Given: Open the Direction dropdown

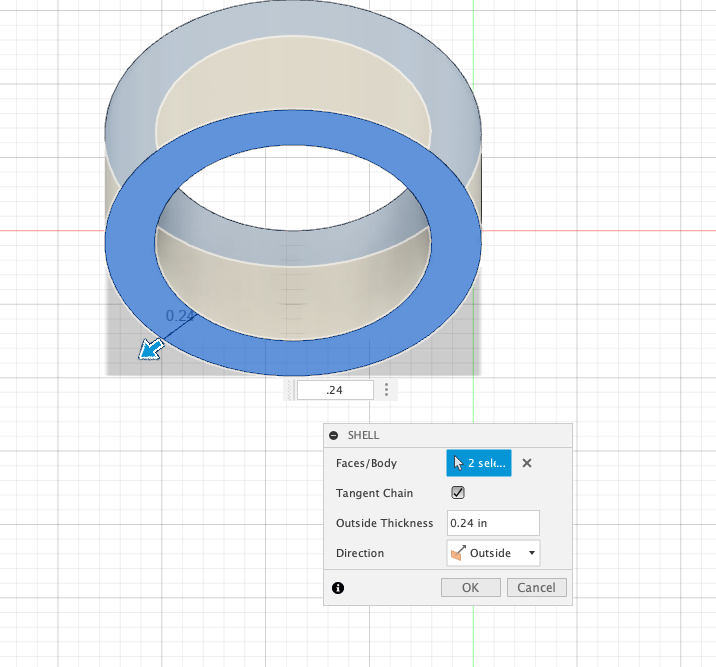Looking at the screenshot, I should tap(493, 553).
